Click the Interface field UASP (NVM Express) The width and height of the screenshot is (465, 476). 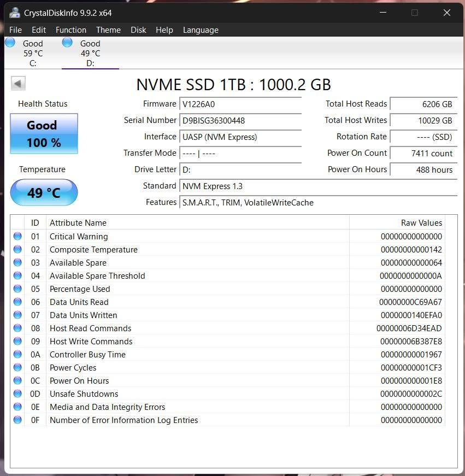click(x=240, y=137)
